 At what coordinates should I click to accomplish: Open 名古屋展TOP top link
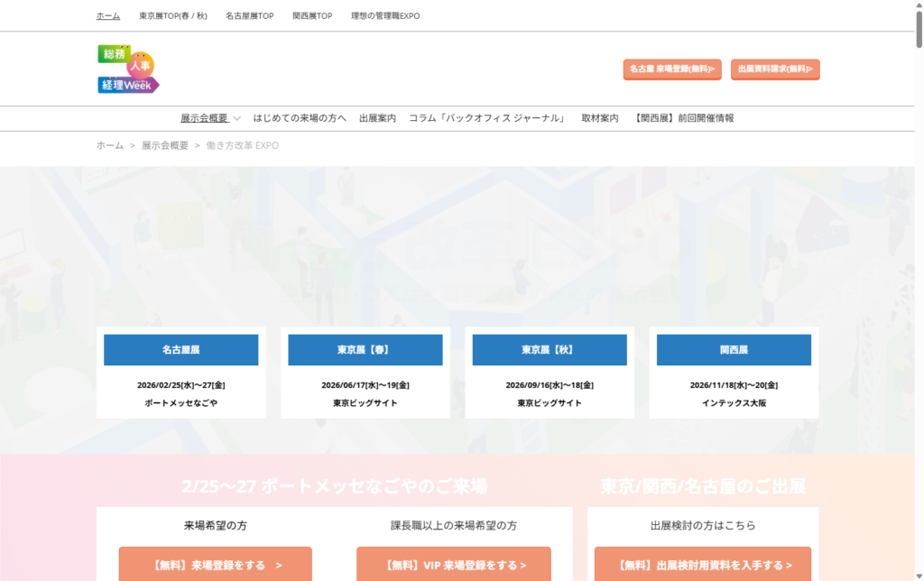249,16
